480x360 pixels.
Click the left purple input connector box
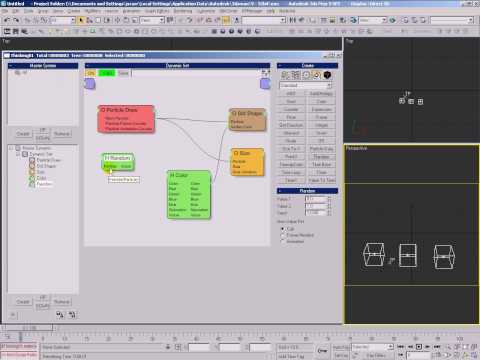(x=90, y=84)
